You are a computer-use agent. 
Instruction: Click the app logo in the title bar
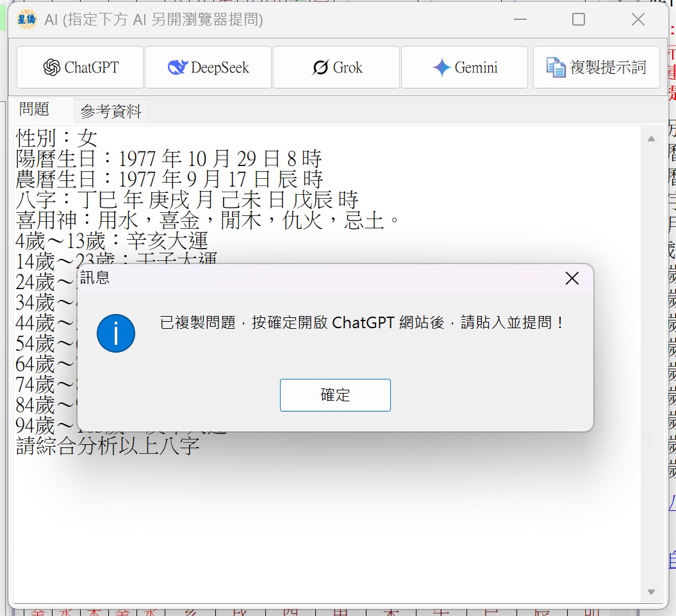click(27, 20)
